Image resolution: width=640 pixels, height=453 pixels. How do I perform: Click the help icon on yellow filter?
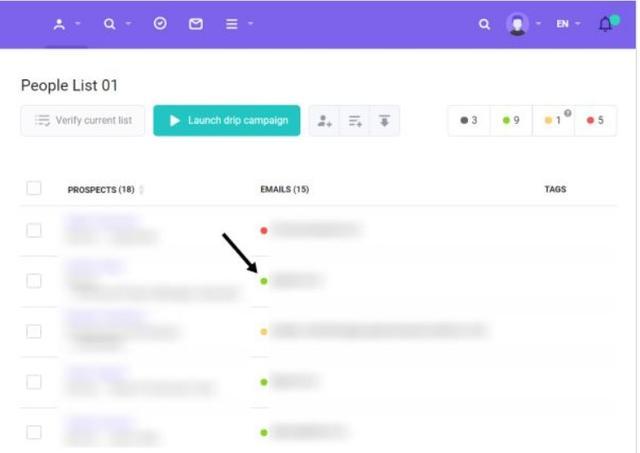pos(568,113)
